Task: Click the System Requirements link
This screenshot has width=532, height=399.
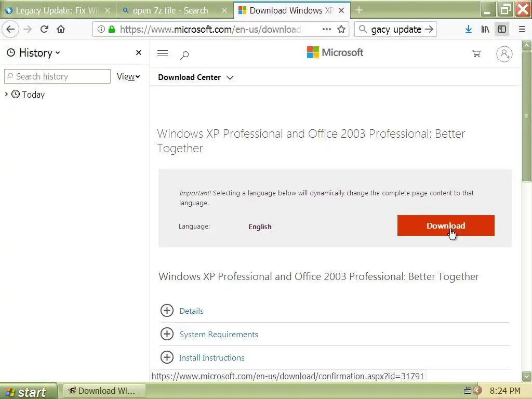Action: [x=219, y=334]
